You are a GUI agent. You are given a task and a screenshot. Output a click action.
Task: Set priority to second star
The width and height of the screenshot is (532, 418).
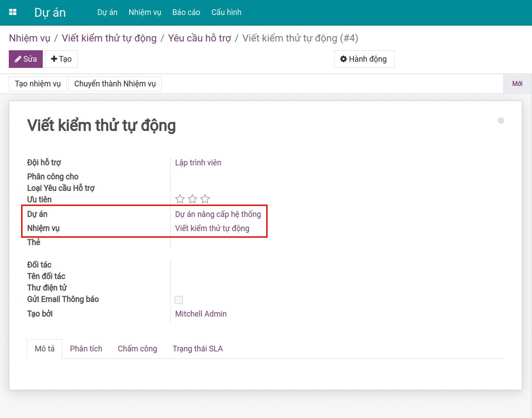pyautogui.click(x=193, y=199)
